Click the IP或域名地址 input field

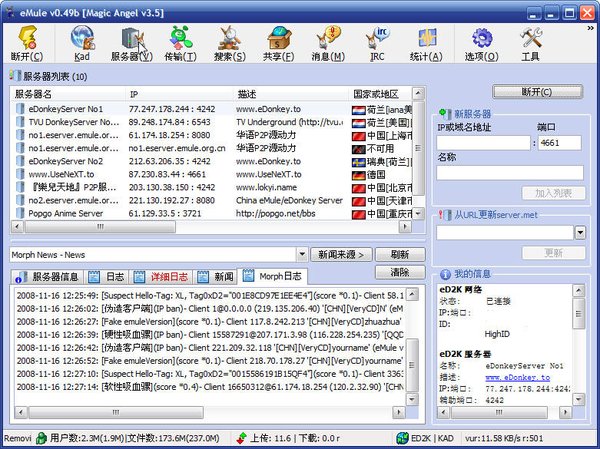point(484,143)
